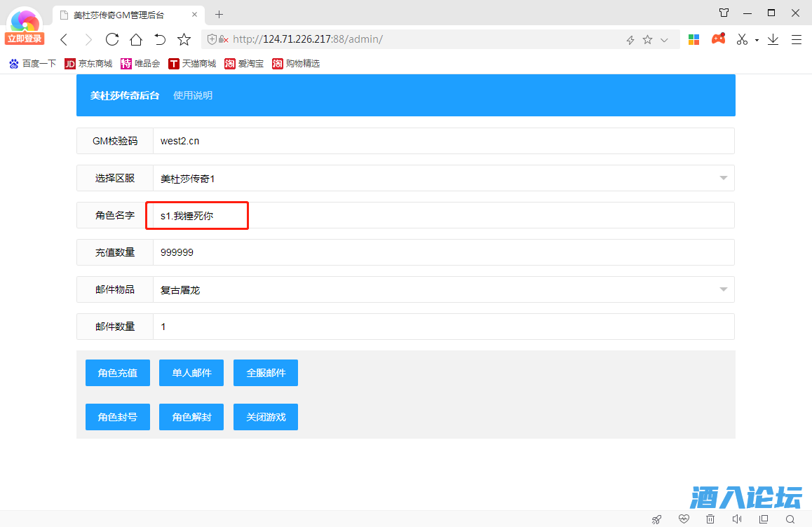The image size is (812, 527).
Task: Mute audio via the speaker icon
Action: click(x=737, y=519)
